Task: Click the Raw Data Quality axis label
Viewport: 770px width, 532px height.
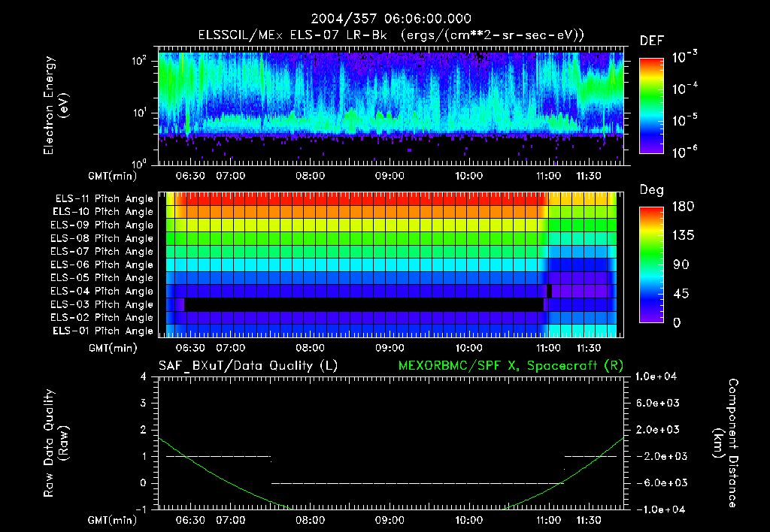Action: click(56, 443)
